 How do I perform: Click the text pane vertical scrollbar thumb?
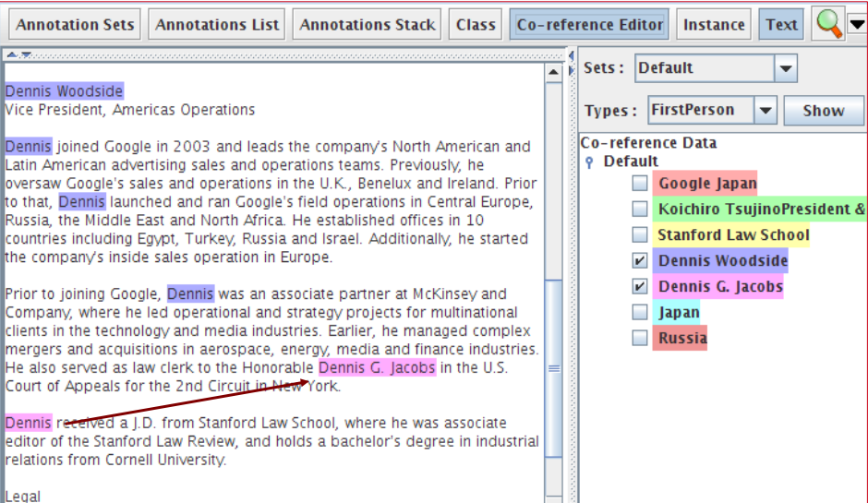554,367
